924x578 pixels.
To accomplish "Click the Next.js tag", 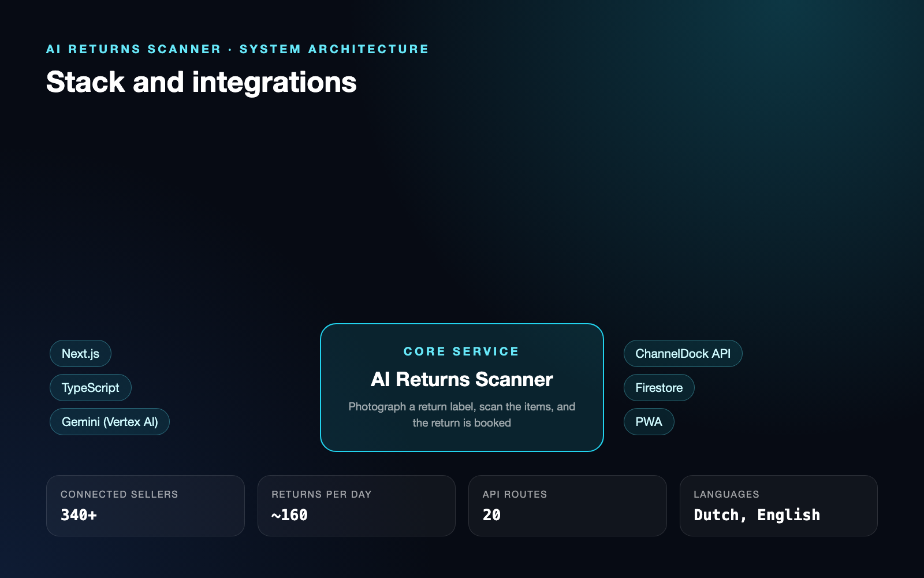I will (80, 354).
